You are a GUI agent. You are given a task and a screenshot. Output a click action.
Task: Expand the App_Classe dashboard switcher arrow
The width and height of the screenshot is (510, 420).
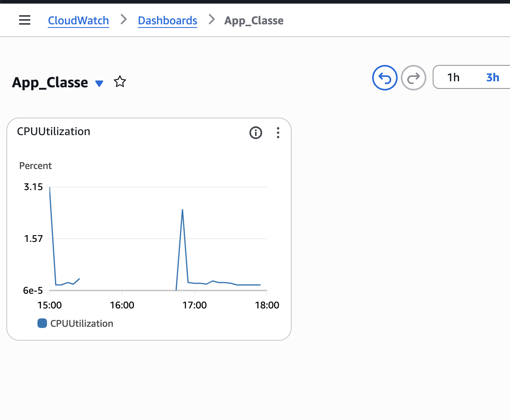[99, 83]
